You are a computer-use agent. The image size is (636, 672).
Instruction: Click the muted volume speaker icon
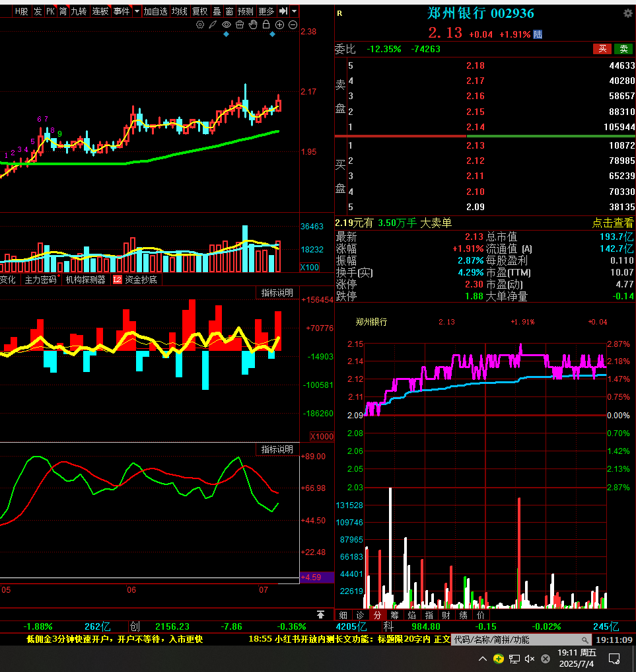pyautogui.click(x=530, y=659)
